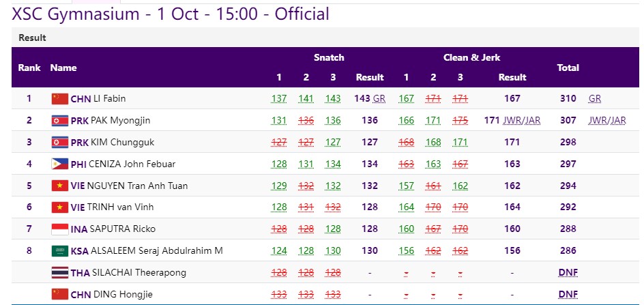Click the GR label next to total 310
Image resolution: width=644 pixels, height=305 pixels.
pos(595,99)
